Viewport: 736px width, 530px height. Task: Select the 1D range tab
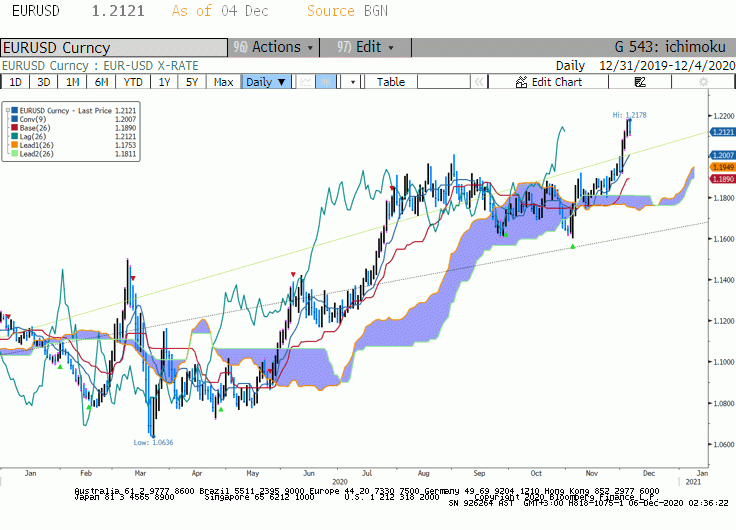point(15,82)
